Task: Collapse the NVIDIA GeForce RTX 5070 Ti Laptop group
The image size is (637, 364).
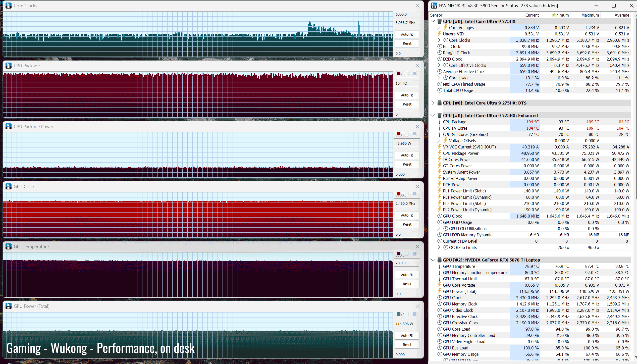Action: pyautogui.click(x=433, y=260)
